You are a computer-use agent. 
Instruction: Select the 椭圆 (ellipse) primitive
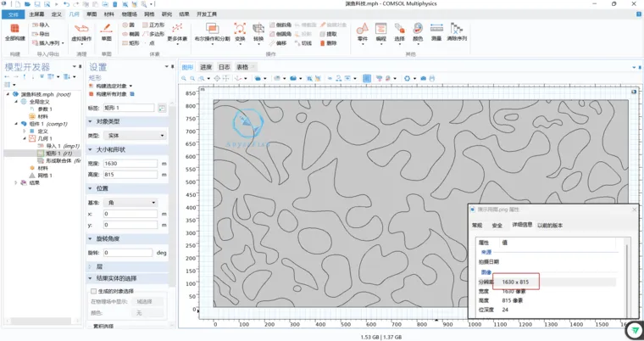131,34
